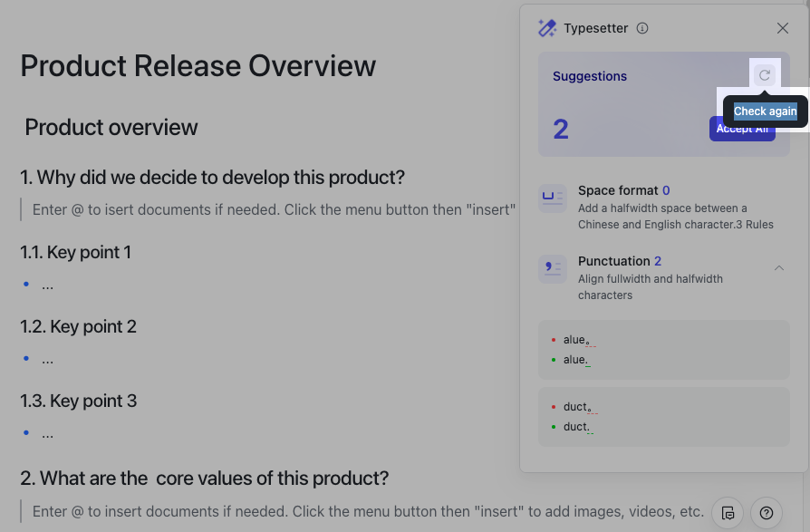
Task: Click the Product Release Overview title
Action: click(x=198, y=66)
